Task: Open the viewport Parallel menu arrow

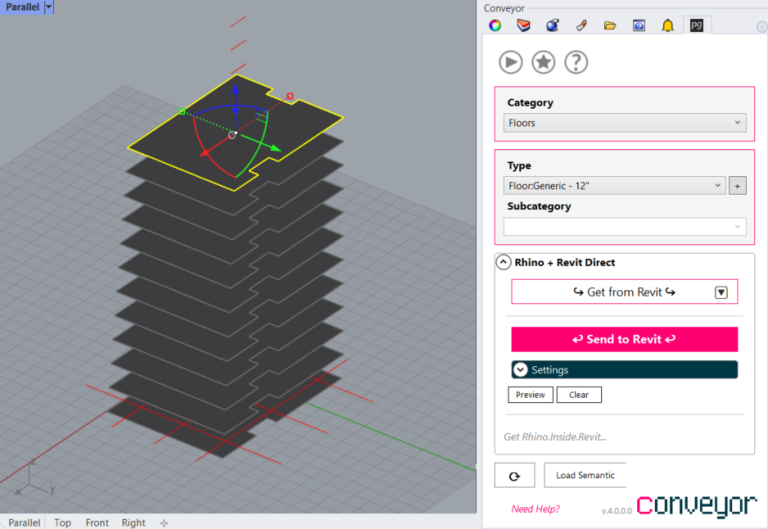Action: pyautogui.click(x=50, y=7)
